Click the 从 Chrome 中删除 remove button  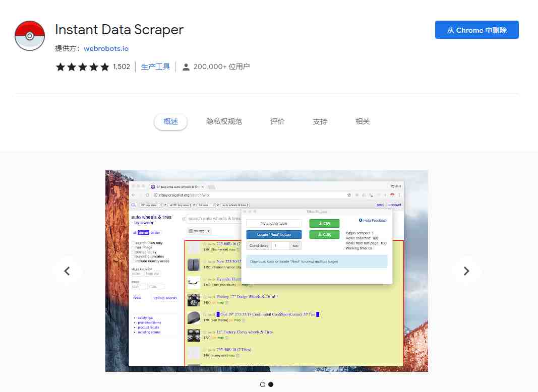pyautogui.click(x=476, y=30)
